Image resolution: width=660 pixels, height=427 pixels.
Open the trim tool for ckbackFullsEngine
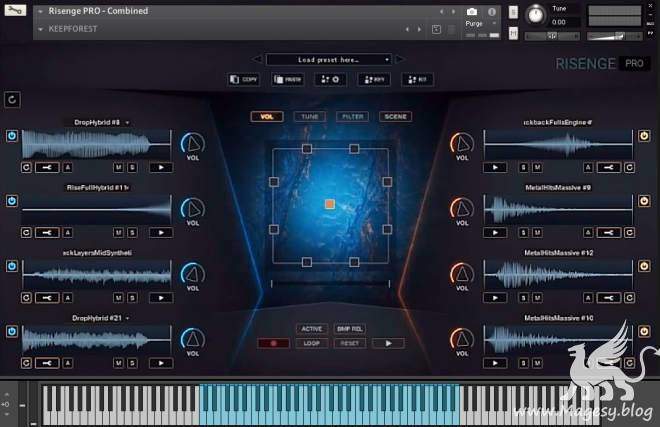[x=609, y=167]
